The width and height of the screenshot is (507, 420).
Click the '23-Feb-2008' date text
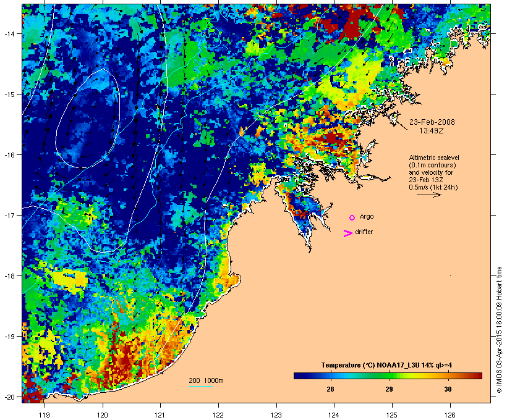pyautogui.click(x=432, y=122)
